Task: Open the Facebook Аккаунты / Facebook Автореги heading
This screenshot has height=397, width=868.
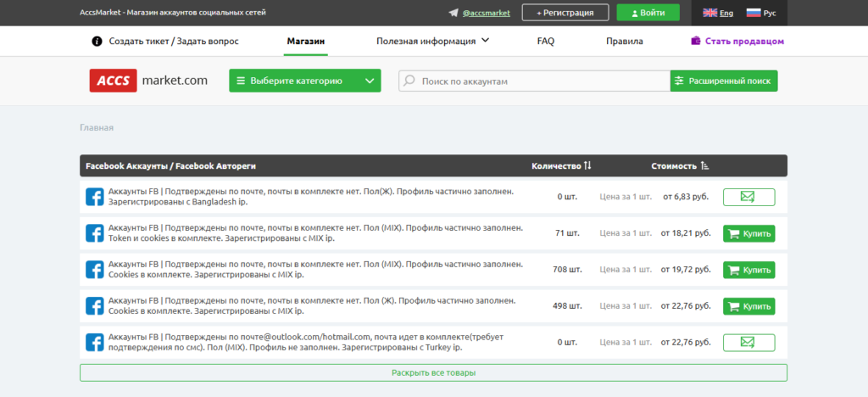Action: 170,165
